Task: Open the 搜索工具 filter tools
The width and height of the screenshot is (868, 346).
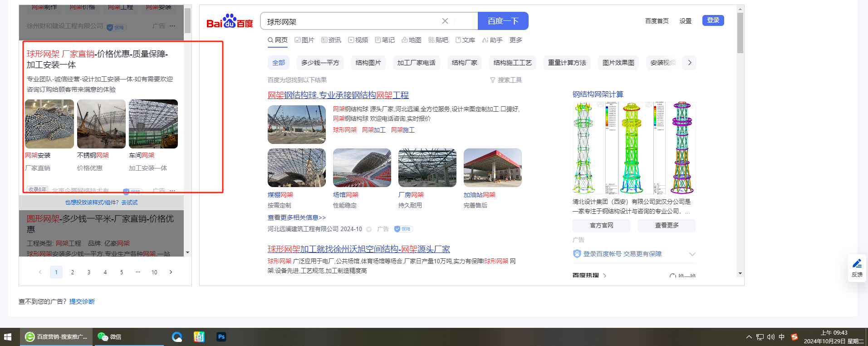Action: tap(506, 80)
